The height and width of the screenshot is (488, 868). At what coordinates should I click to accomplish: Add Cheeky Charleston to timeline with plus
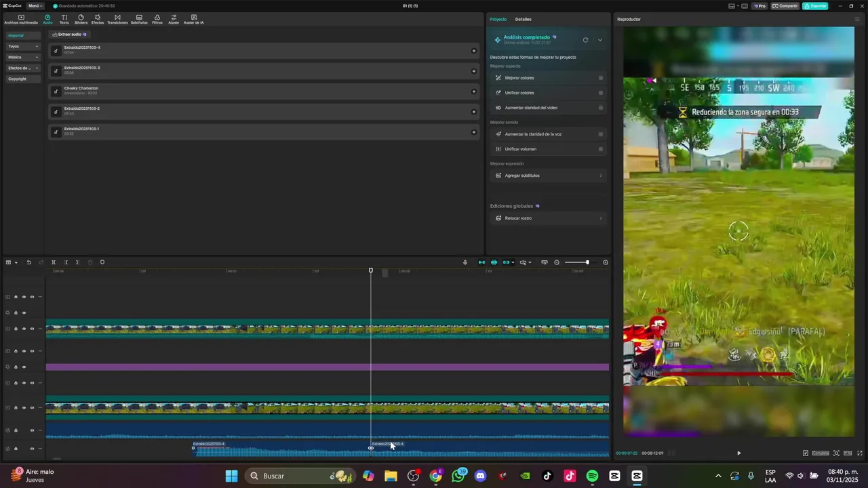point(473,91)
